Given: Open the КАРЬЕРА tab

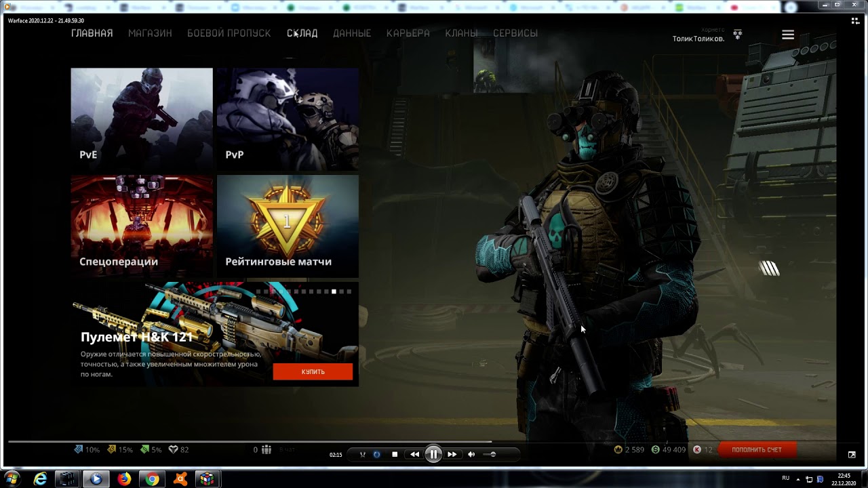Looking at the screenshot, I should (x=408, y=33).
